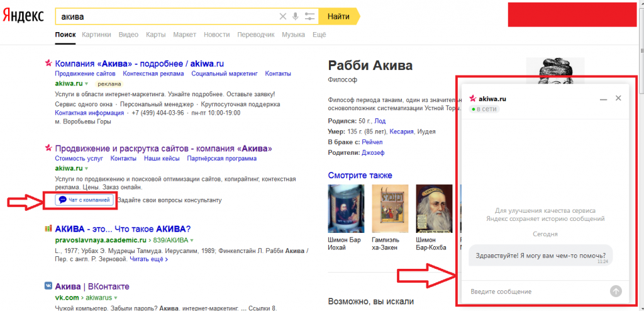Open Контекстная реклама sitelink

pos(153,74)
